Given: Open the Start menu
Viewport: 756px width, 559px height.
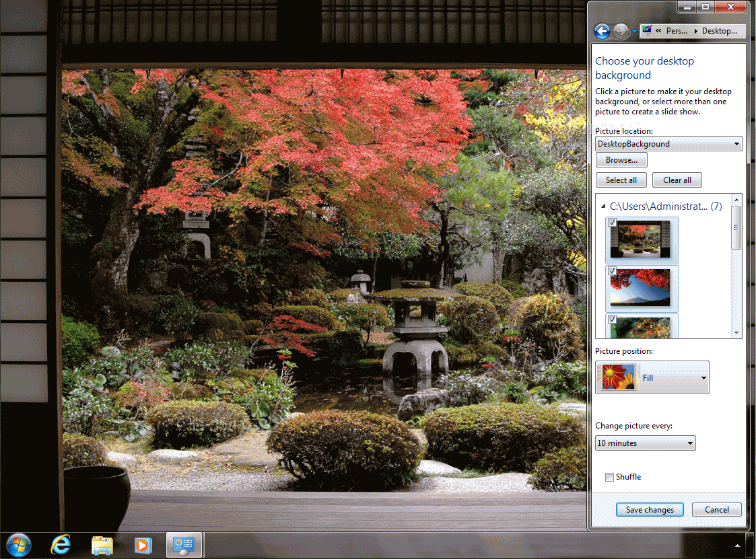Looking at the screenshot, I should 18,545.
